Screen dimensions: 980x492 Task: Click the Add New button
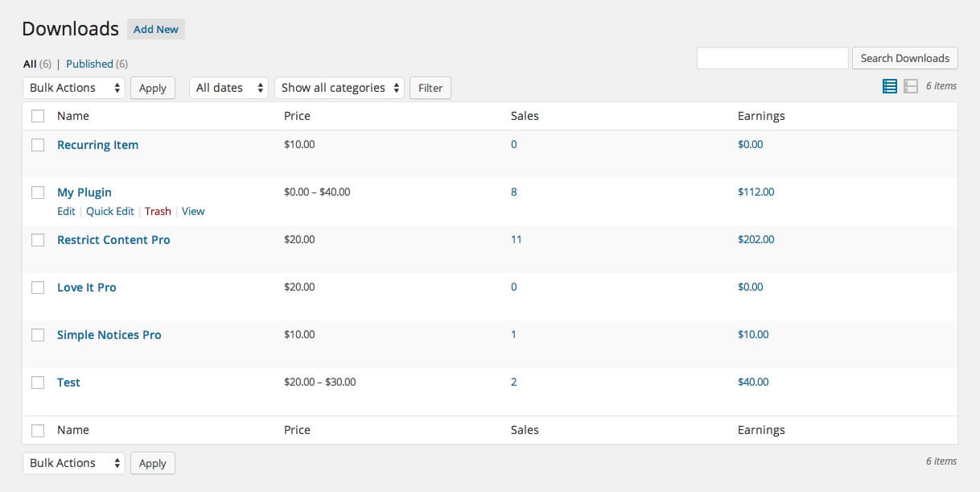[x=156, y=30]
